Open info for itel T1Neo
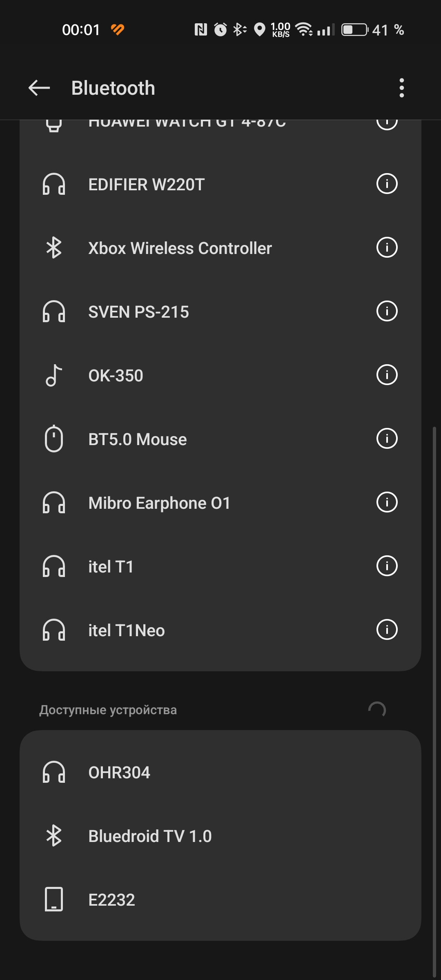The image size is (441, 980). pyautogui.click(x=387, y=630)
